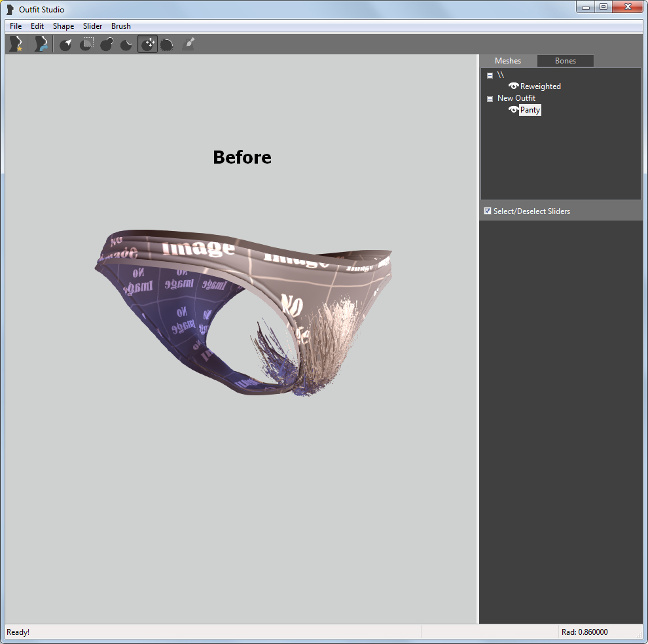
Task: Pick the Smooth brush tool
Action: (167, 45)
